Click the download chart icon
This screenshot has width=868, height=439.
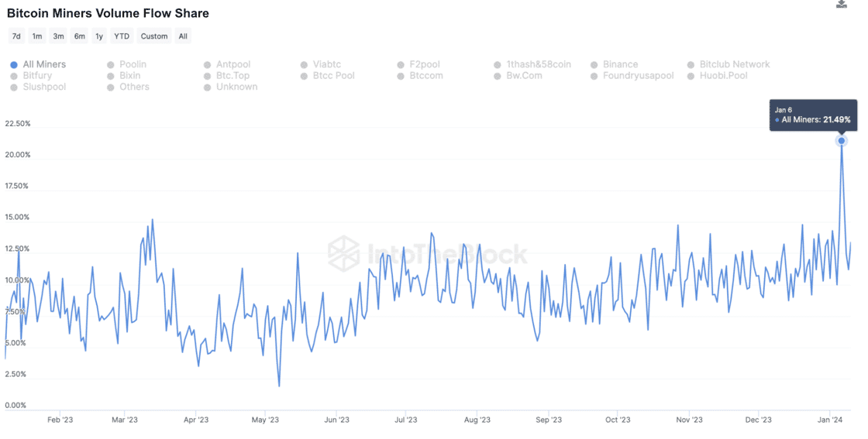[841, 4]
